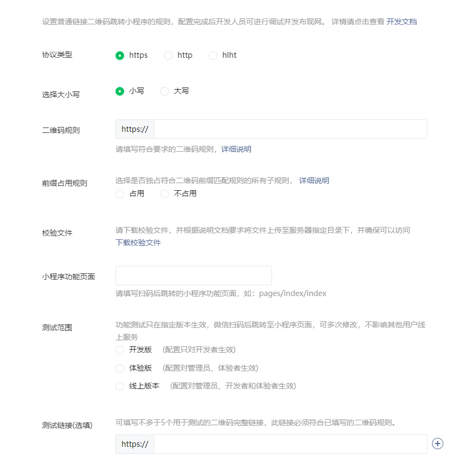Choose 占用 prefix occupation option
Viewport: 476px width, 463px height.
click(x=120, y=194)
